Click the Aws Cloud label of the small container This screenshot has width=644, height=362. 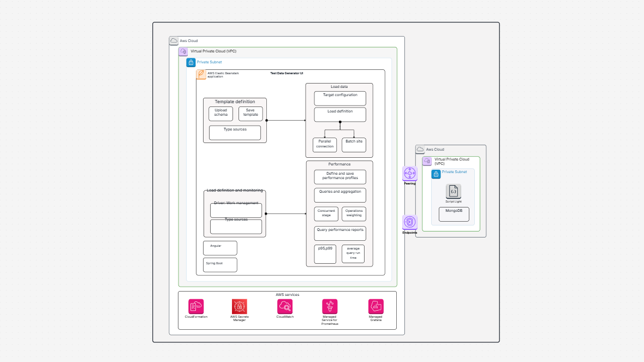pyautogui.click(x=435, y=150)
